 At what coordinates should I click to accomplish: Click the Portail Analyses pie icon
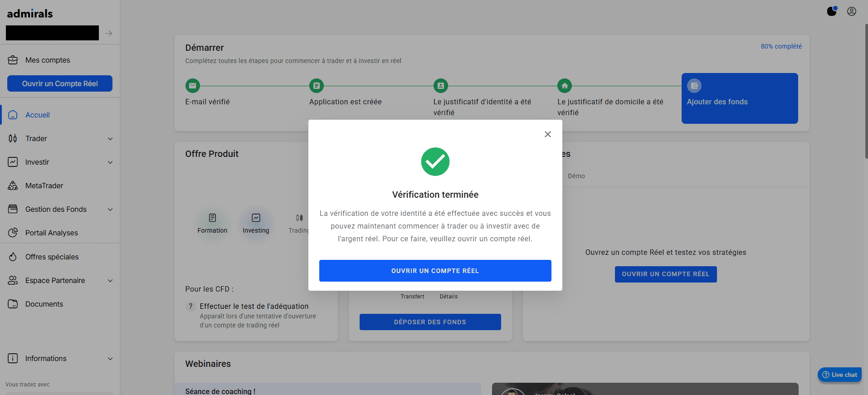click(x=13, y=233)
